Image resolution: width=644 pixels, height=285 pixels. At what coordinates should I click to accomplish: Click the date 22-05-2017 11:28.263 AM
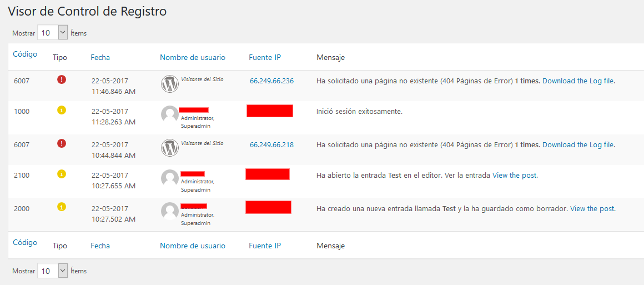click(113, 116)
